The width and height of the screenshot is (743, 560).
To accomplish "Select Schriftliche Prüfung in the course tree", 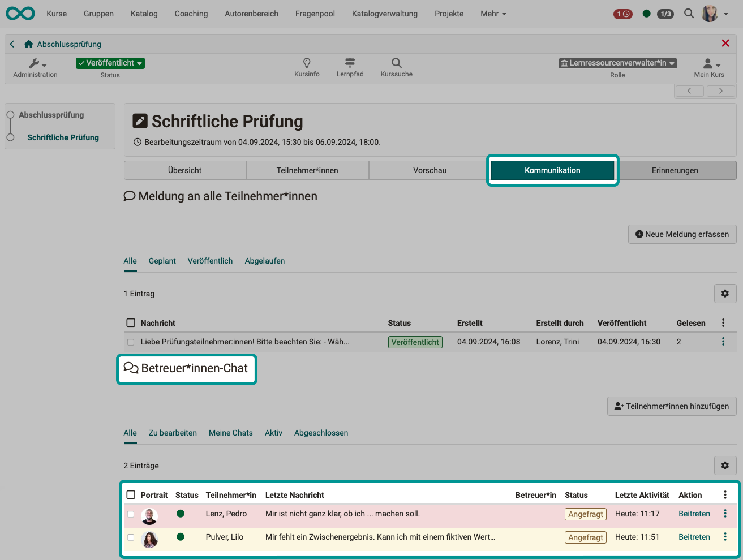I will (63, 137).
